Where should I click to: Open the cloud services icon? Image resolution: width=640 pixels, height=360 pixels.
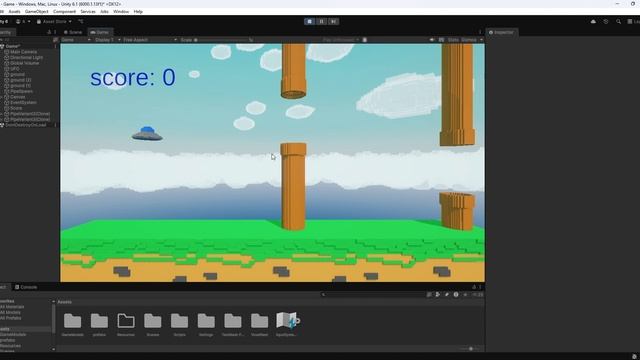pos(593,21)
